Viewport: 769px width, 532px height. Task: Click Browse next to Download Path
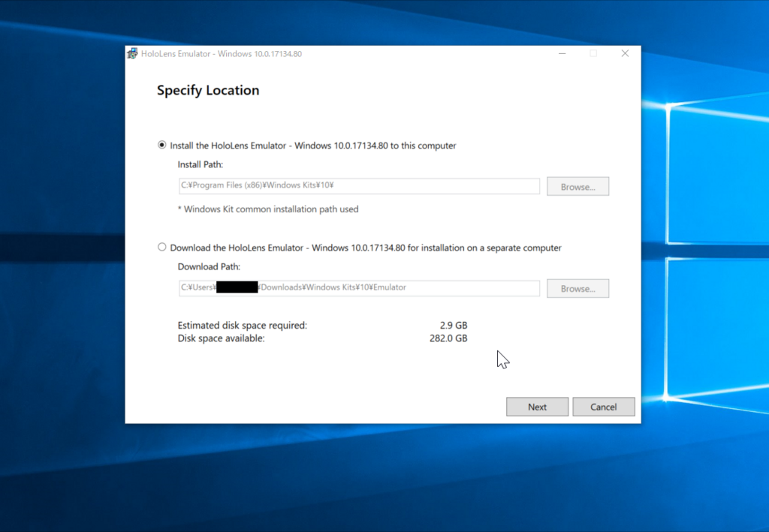(x=578, y=289)
